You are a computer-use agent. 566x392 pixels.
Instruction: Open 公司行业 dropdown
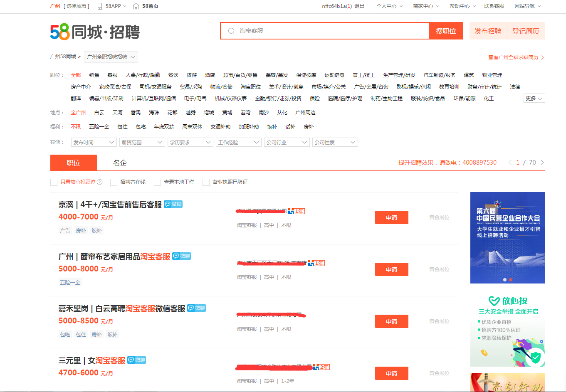click(x=287, y=142)
